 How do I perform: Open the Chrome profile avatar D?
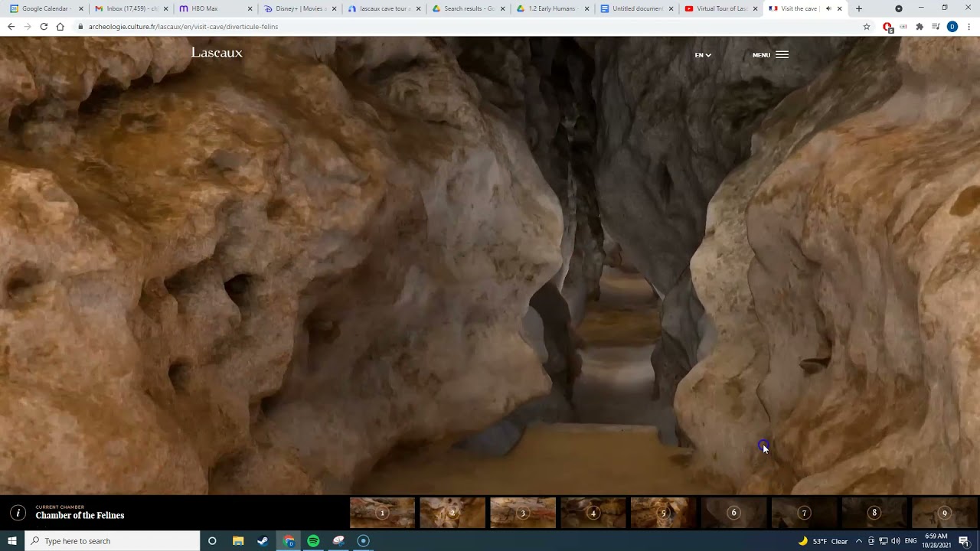click(x=952, y=26)
